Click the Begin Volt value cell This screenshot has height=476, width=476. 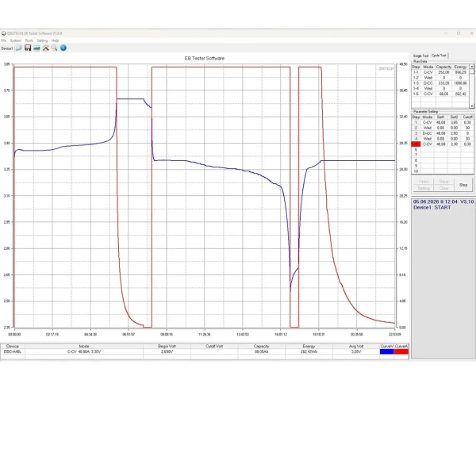click(x=167, y=351)
